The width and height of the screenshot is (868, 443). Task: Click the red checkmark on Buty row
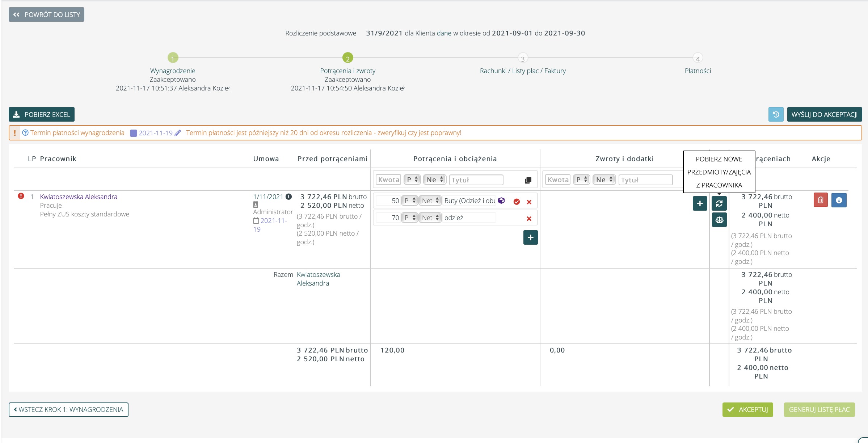[517, 202]
